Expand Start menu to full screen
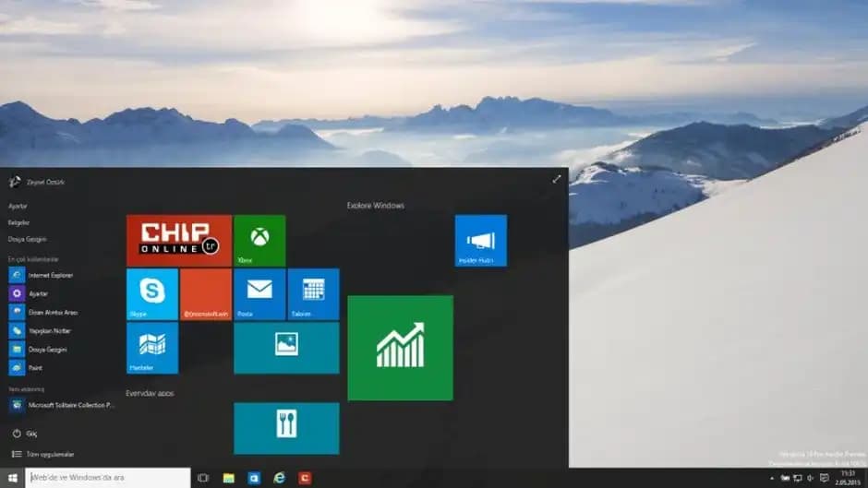Image resolution: width=868 pixels, height=488 pixels. pyautogui.click(x=557, y=179)
